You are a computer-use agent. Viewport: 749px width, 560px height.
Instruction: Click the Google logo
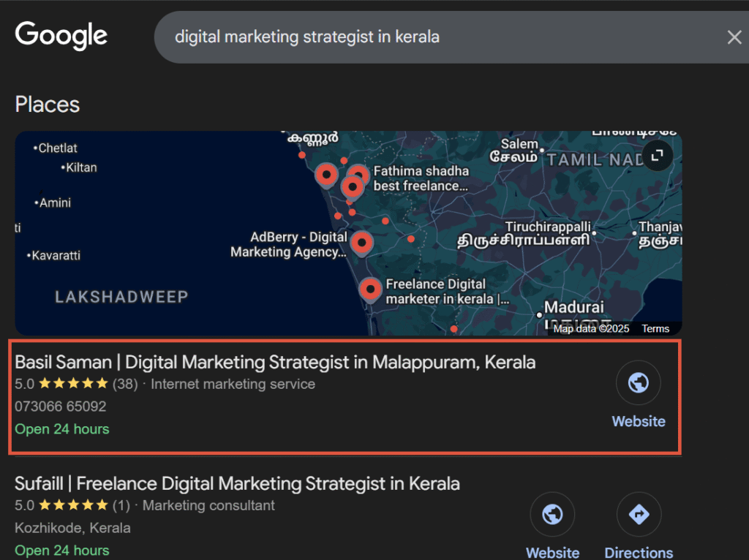click(61, 35)
